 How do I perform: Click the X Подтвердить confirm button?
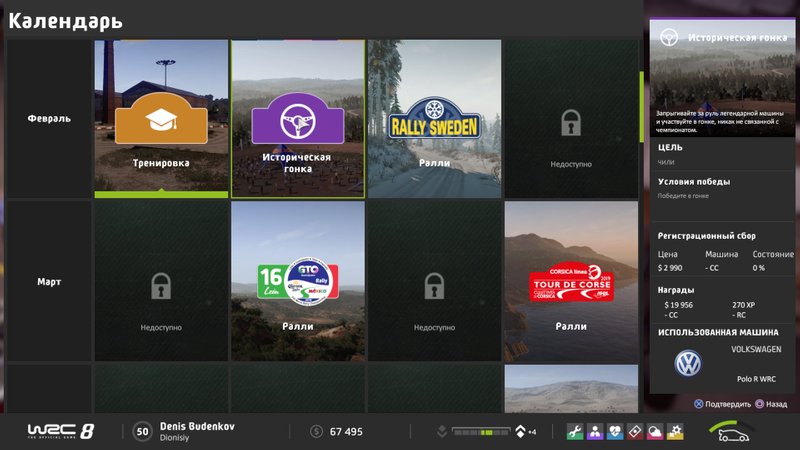pos(722,404)
